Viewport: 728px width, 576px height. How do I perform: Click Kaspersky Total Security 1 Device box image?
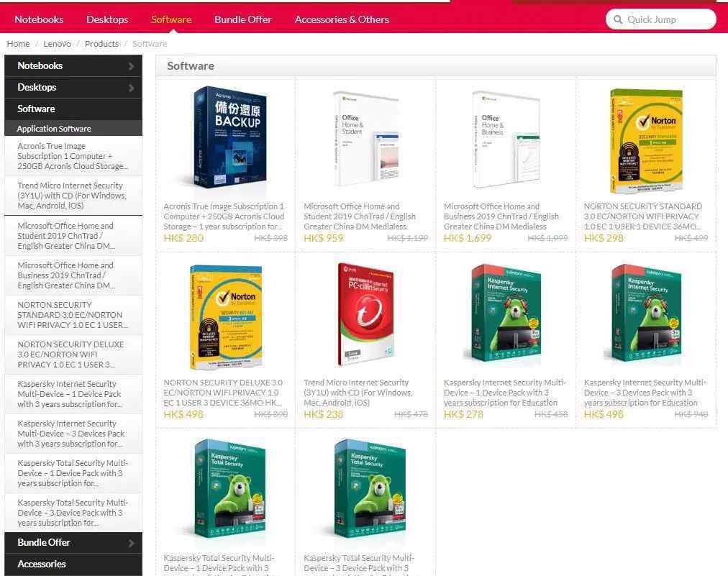click(231, 488)
